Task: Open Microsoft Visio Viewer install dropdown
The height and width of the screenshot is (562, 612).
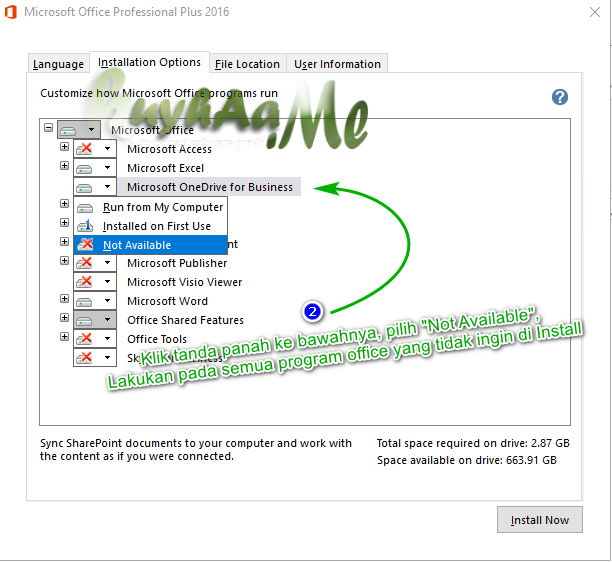Action: click(95, 282)
